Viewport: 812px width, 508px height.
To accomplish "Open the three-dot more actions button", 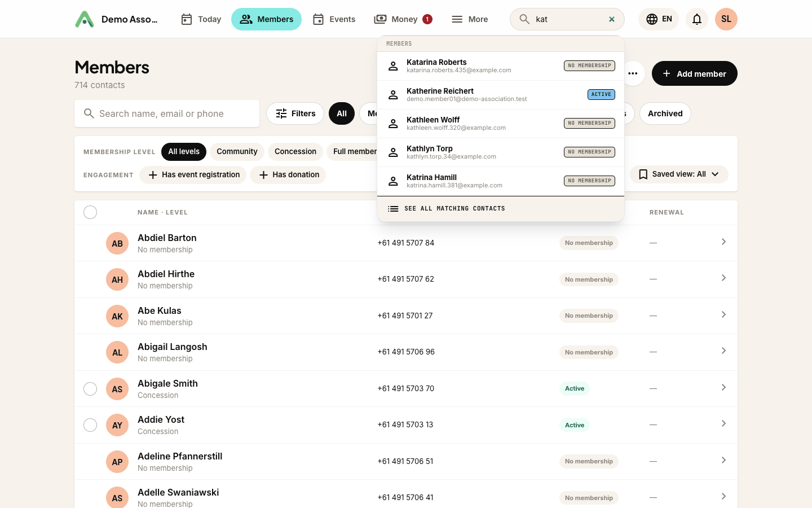I will pos(633,73).
